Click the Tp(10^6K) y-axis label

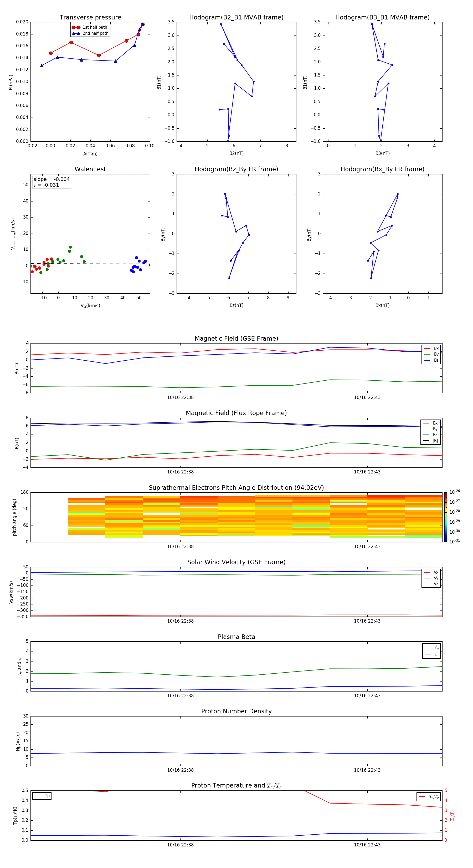tap(15, 815)
